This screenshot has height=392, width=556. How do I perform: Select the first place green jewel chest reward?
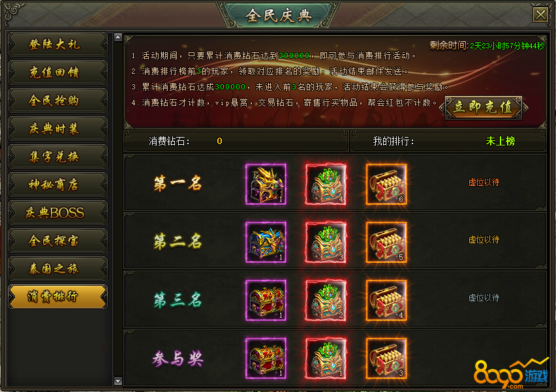326,185
